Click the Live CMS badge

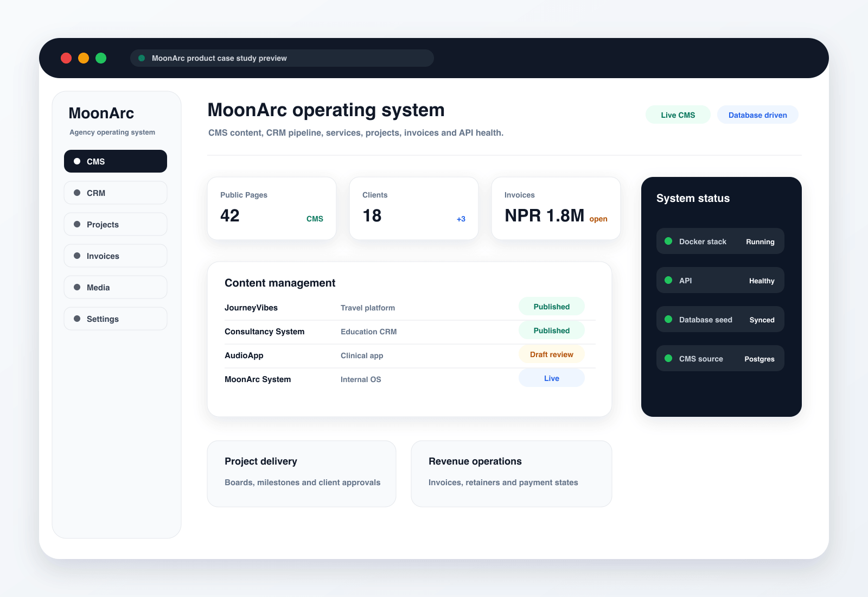click(x=678, y=115)
